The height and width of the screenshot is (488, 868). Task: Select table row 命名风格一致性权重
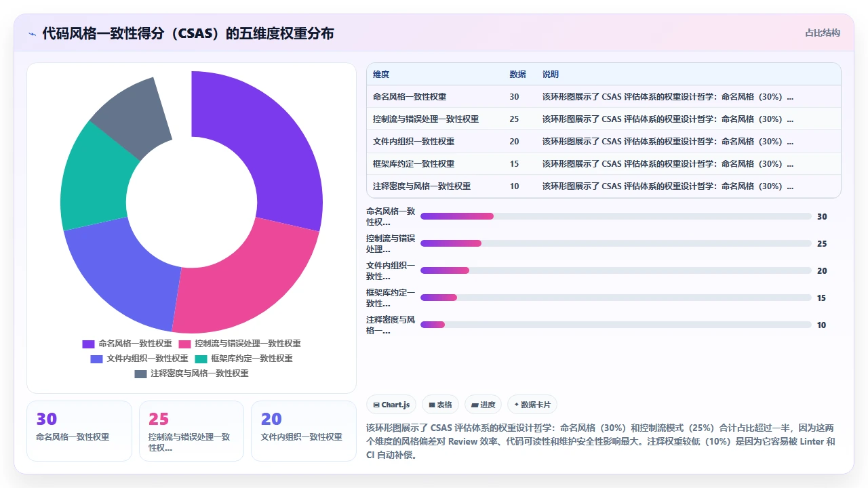coord(604,97)
